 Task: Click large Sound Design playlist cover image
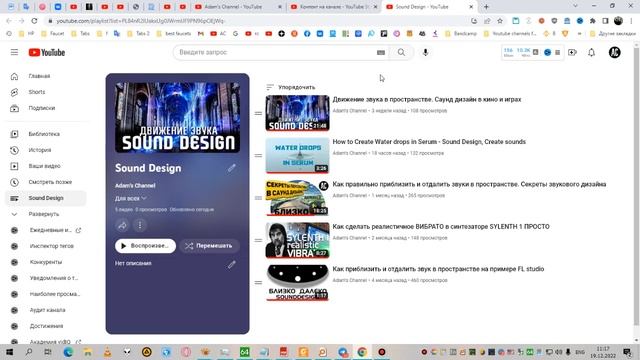click(177, 118)
